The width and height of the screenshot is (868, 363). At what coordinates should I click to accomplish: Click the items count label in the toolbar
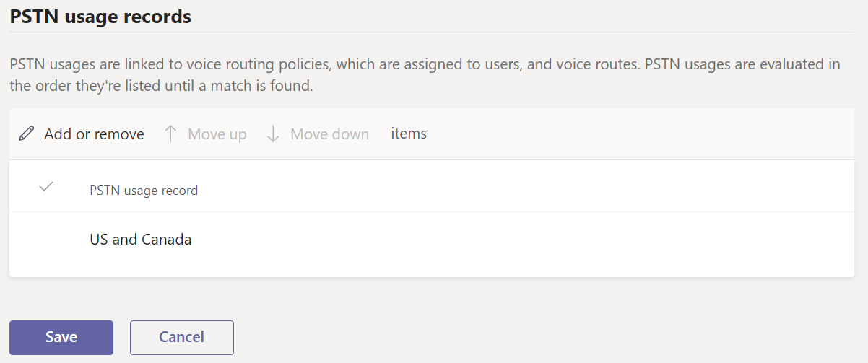(409, 134)
